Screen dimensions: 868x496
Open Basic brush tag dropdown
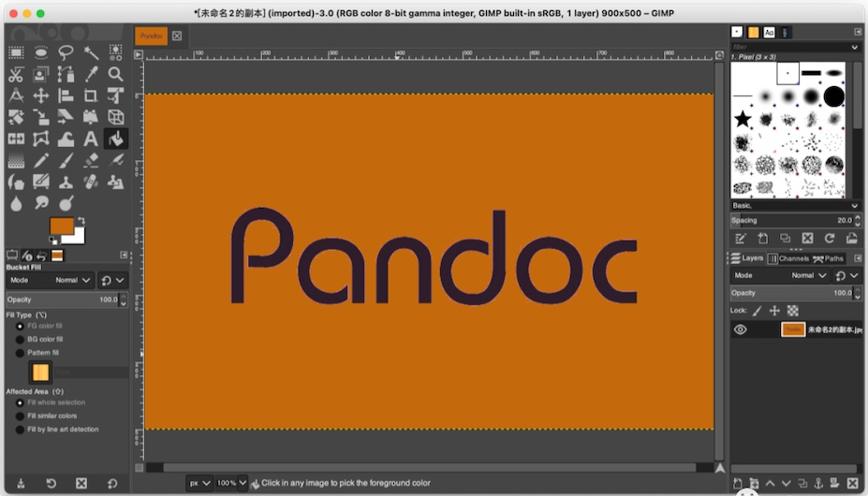[794, 205]
